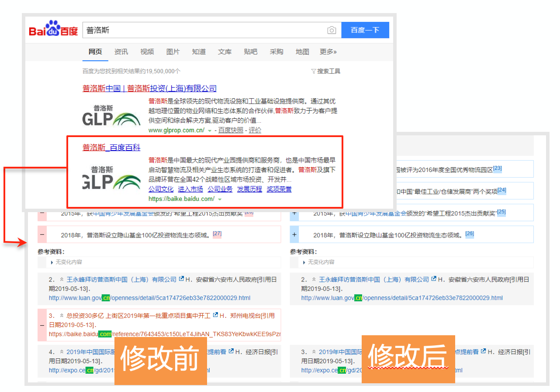Image resolution: width=560 pixels, height=392 pixels.
Task: Click up-arrow anchor icon of right reference 2
Action: click(x=315, y=279)
